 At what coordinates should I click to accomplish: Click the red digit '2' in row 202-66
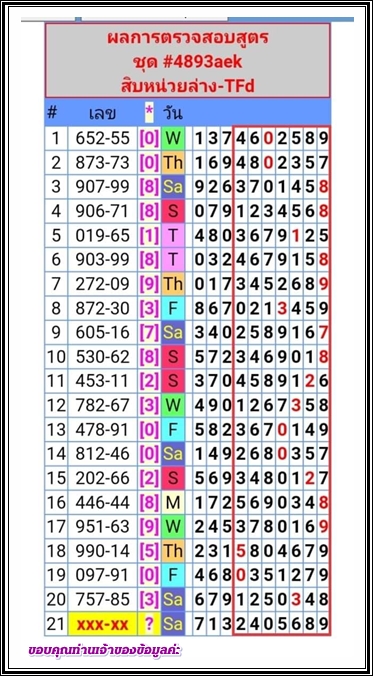[310, 478]
